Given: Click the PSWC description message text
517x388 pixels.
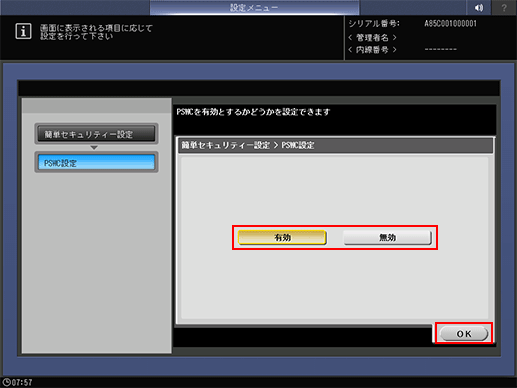Looking at the screenshot, I should (253, 112).
